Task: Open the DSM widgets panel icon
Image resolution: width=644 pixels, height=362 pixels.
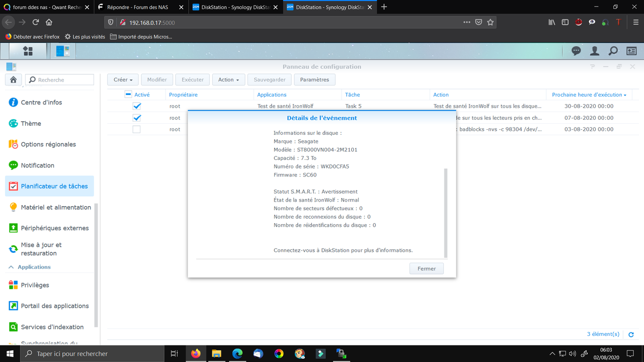Action: 631,51
